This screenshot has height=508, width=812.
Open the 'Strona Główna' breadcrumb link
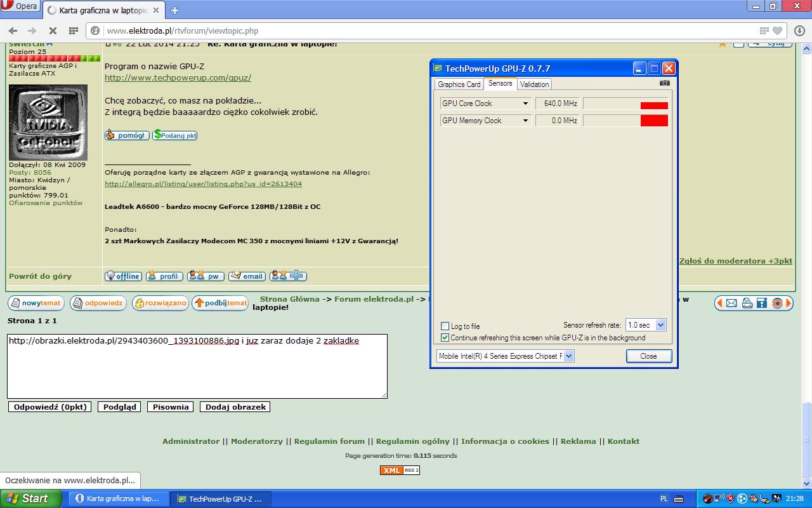pos(290,299)
